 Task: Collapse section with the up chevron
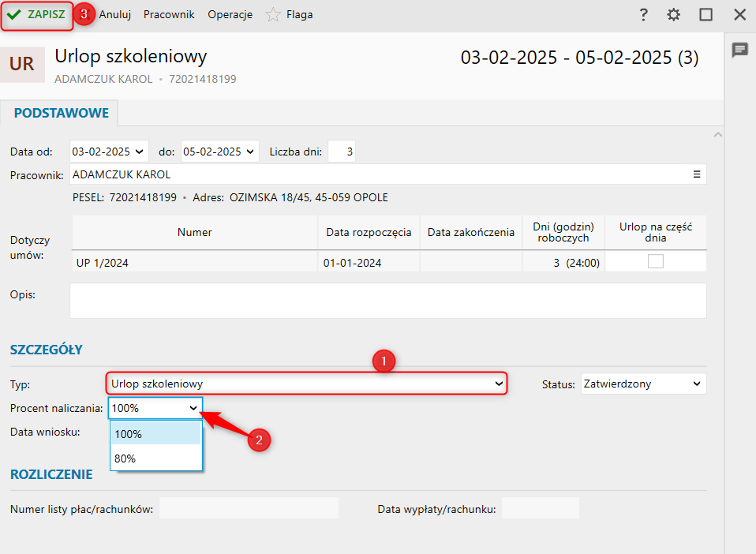(x=718, y=135)
